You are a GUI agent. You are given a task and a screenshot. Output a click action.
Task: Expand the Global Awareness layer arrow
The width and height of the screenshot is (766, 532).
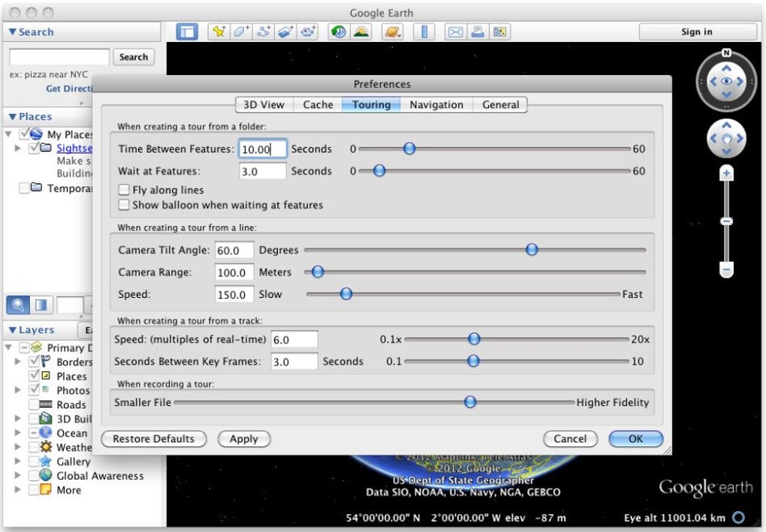pos(18,476)
